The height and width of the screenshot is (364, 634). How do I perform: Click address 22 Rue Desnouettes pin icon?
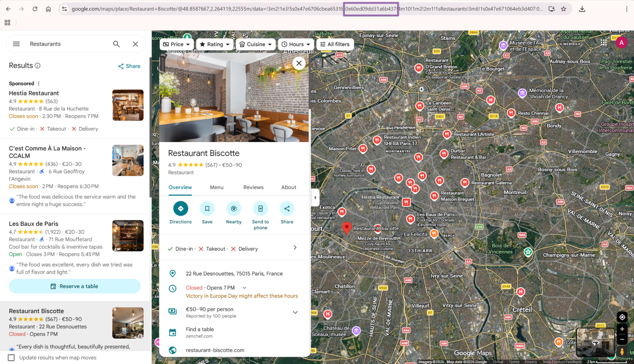pyautogui.click(x=173, y=274)
